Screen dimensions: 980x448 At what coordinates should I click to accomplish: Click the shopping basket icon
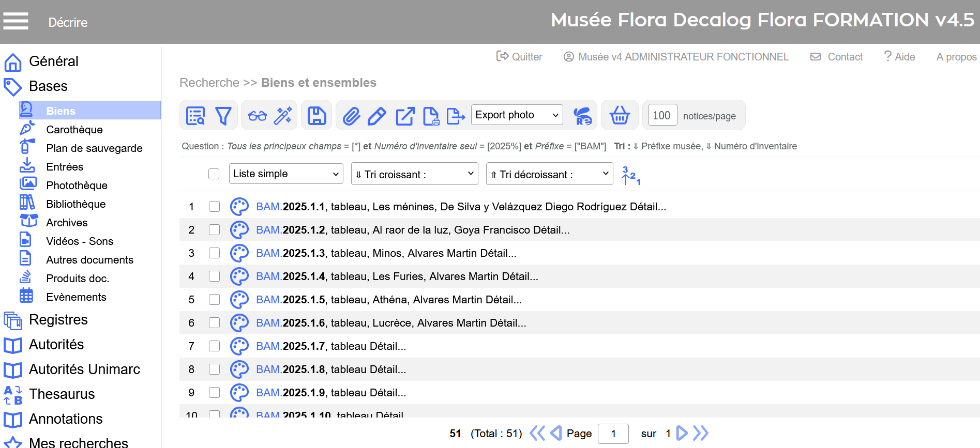click(x=620, y=116)
